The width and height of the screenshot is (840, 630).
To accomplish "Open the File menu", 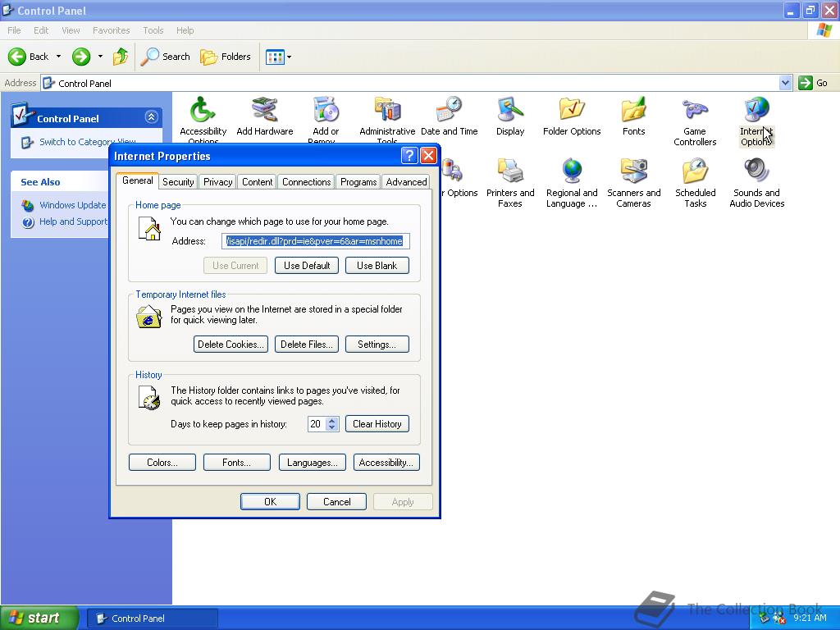I will pyautogui.click(x=14, y=30).
